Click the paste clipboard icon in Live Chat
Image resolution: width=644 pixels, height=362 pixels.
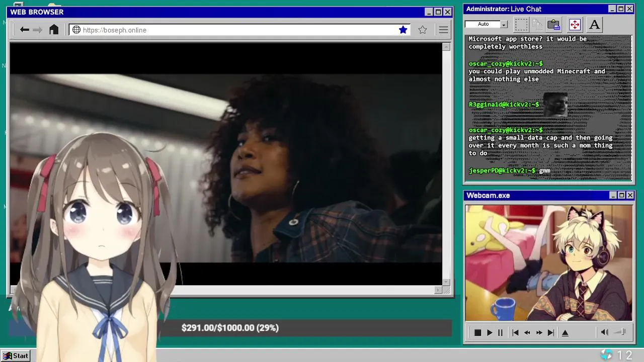(x=554, y=24)
